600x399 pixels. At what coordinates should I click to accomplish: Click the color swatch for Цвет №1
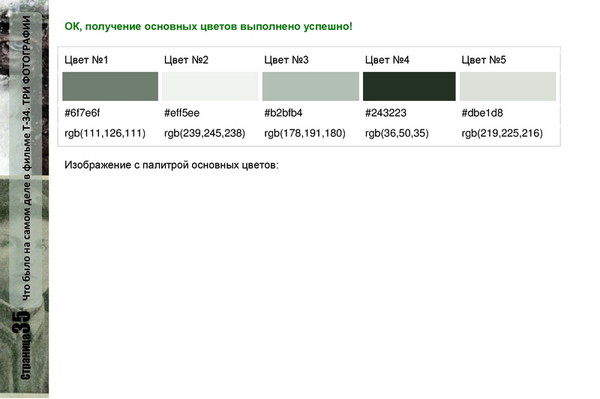tap(110, 86)
